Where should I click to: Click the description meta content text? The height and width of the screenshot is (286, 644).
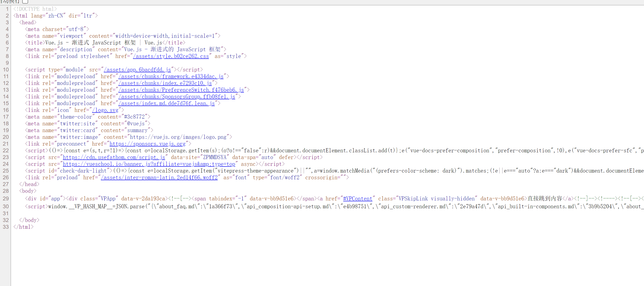click(x=172, y=49)
